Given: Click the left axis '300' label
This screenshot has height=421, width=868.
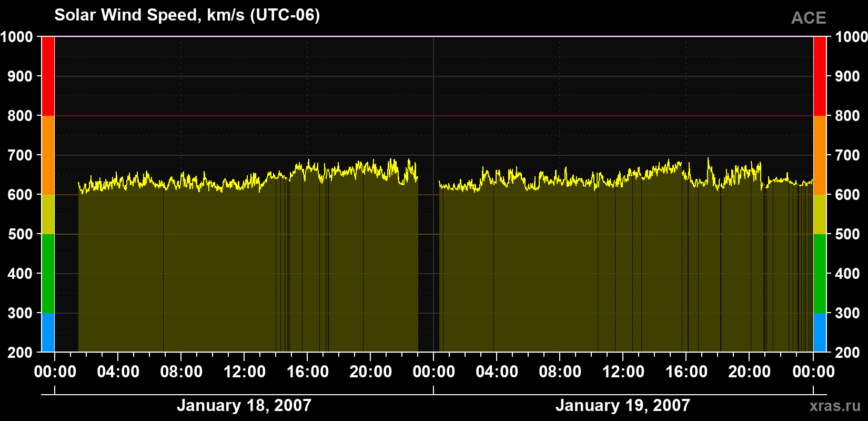Looking at the screenshot, I should coord(21,313).
